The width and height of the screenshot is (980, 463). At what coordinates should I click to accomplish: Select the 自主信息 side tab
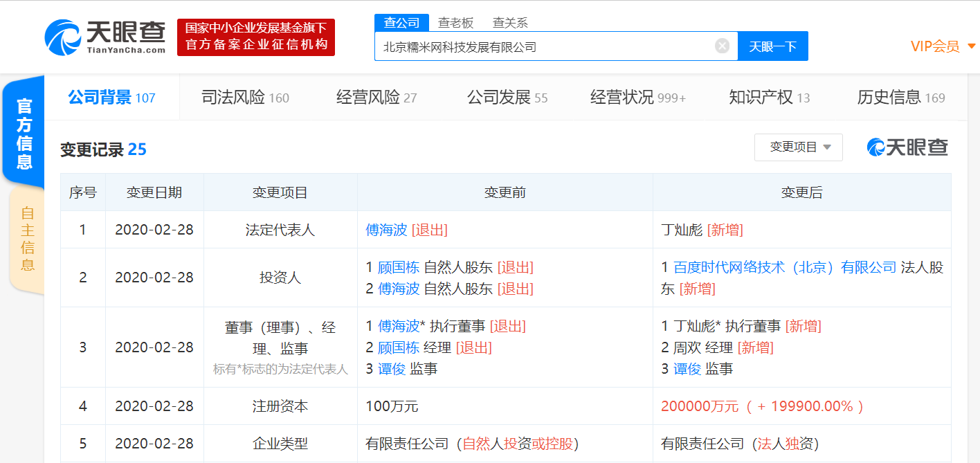coord(27,239)
